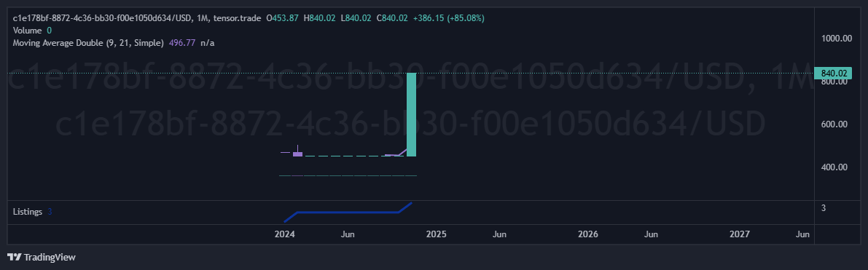Viewport: 868px width, 270px height.
Task: Click the 2026 label on time axis
Action: (588, 234)
